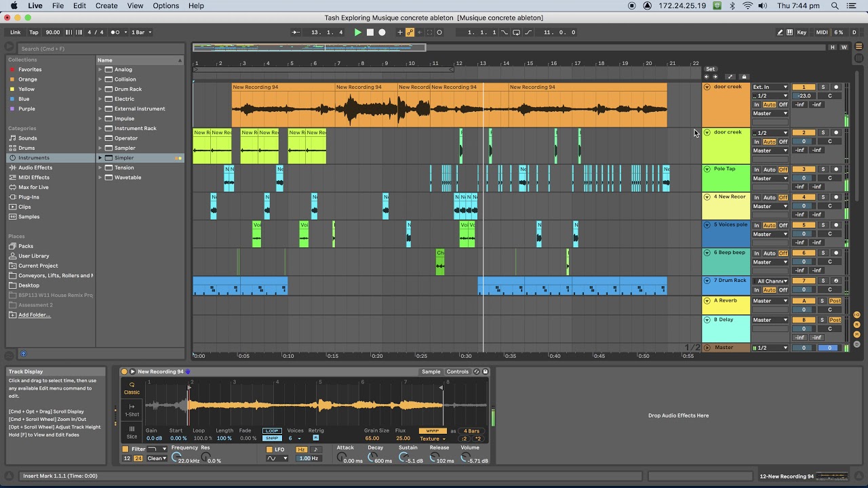The width and height of the screenshot is (868, 488).
Task: Open quantization 1 Bar dropdown
Action: 141,32
